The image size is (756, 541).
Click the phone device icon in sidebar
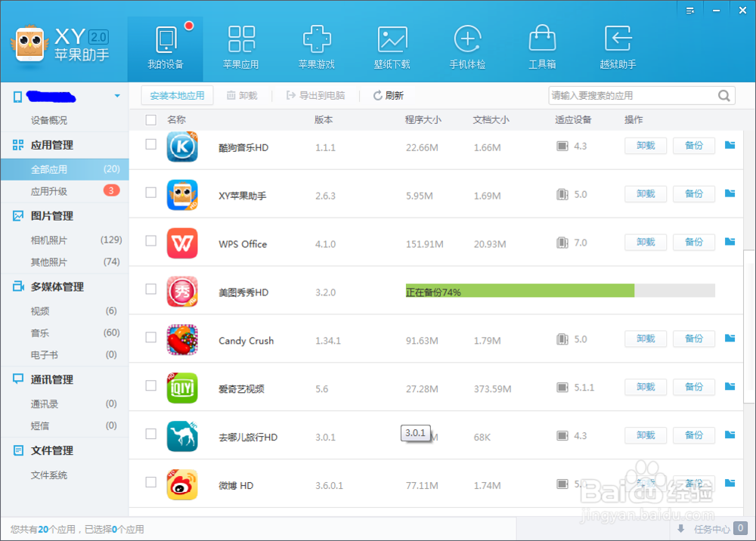(x=18, y=97)
